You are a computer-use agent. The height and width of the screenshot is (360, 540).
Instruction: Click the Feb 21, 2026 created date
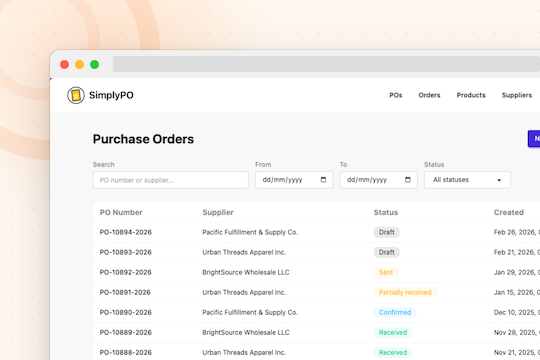(517, 252)
